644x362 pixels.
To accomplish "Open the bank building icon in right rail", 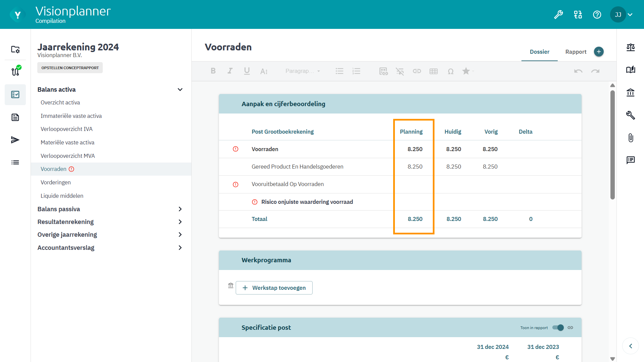I will pyautogui.click(x=630, y=93).
